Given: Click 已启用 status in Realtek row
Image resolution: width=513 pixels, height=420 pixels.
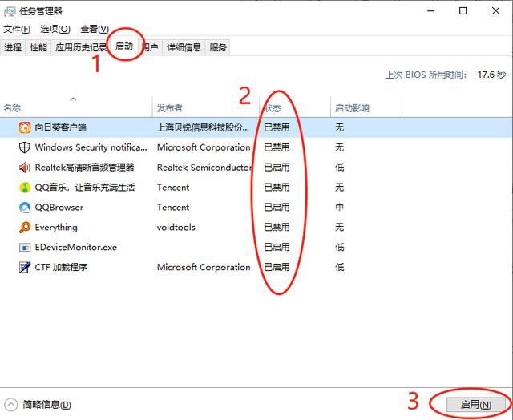Looking at the screenshot, I should click(x=277, y=168).
